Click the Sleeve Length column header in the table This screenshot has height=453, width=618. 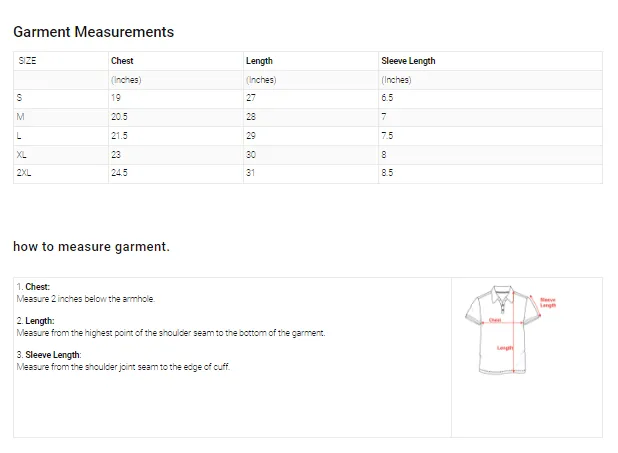click(408, 61)
